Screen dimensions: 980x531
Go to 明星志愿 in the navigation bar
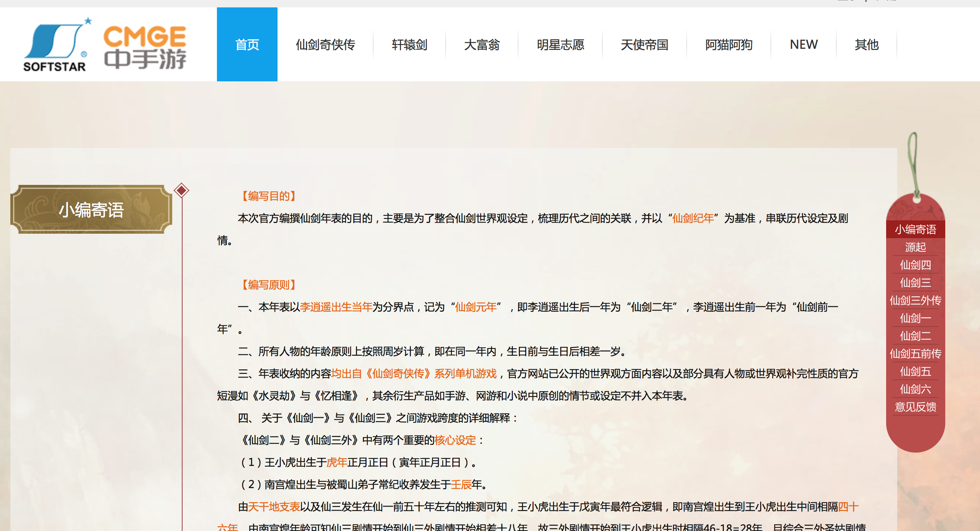pyautogui.click(x=560, y=44)
